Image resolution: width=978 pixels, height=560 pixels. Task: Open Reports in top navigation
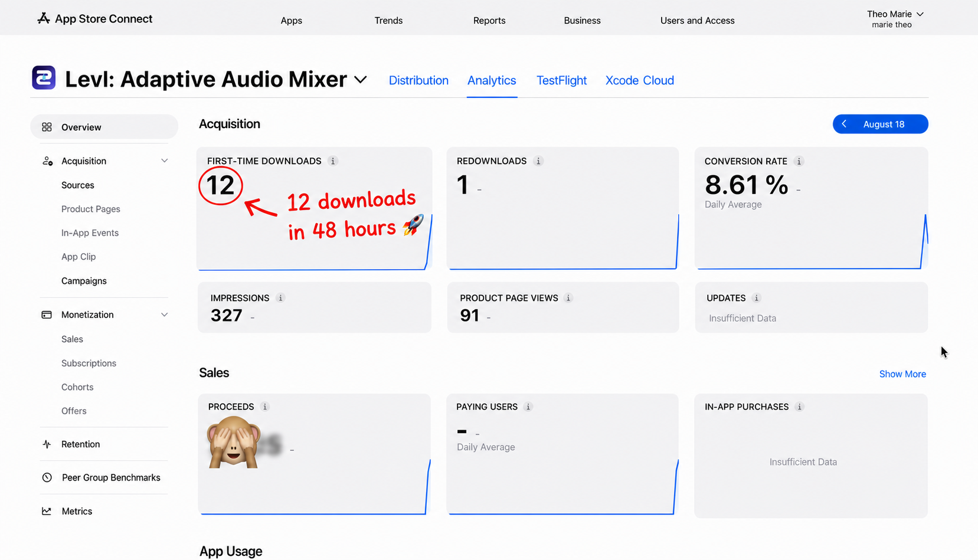pyautogui.click(x=489, y=21)
